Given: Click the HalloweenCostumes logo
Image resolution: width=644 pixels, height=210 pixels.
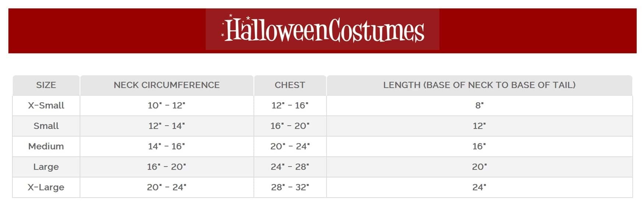Looking at the screenshot, I should 322,30.
